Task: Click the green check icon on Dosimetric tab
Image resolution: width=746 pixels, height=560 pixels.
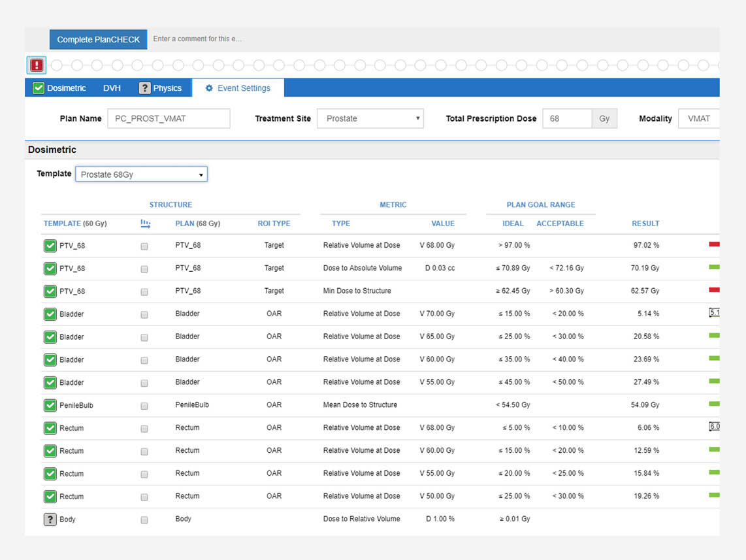Action: [39, 88]
